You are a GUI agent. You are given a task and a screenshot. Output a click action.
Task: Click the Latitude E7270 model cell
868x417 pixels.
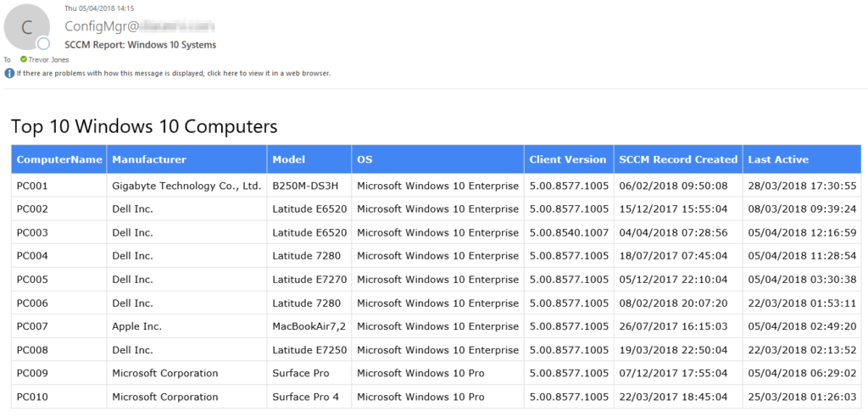click(x=309, y=280)
